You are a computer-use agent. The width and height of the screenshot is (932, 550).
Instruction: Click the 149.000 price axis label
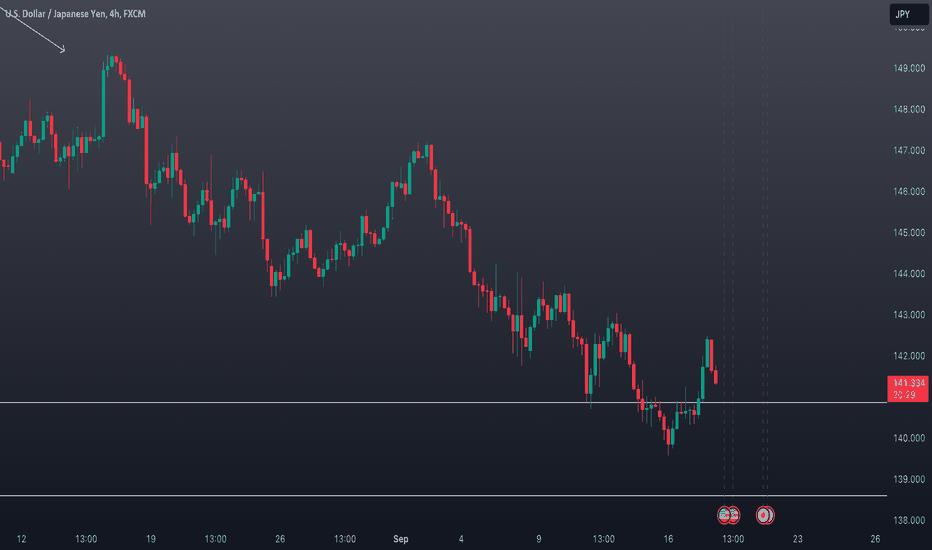[909, 68]
